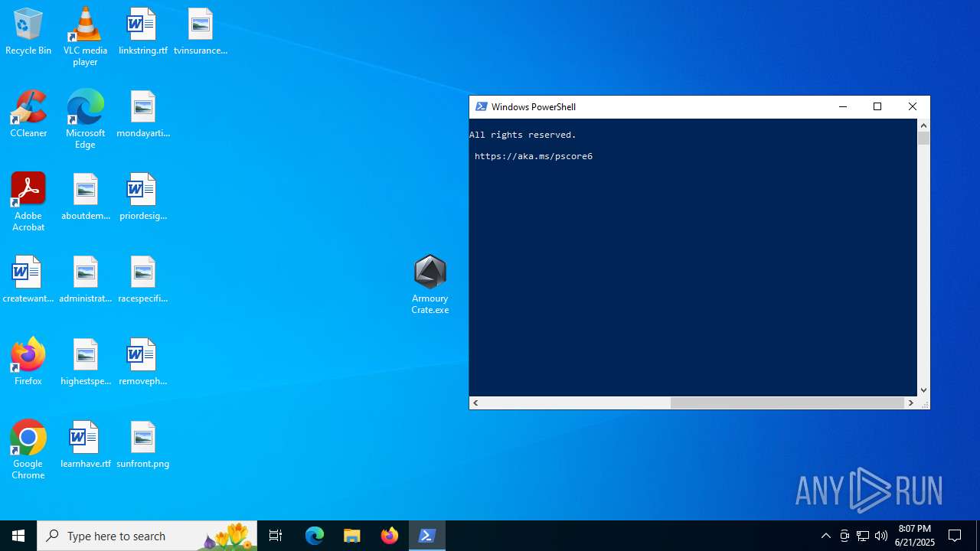Click the All rights reserved text line

pyautogui.click(x=523, y=135)
